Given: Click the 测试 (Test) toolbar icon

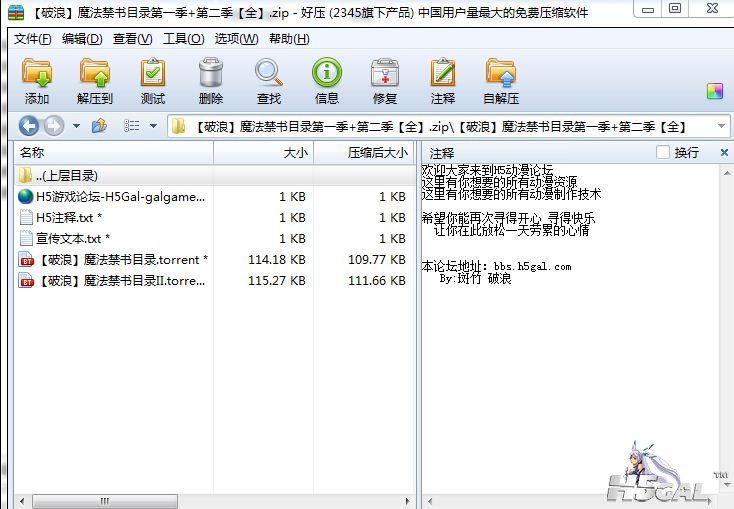Looking at the screenshot, I should pos(153,81).
